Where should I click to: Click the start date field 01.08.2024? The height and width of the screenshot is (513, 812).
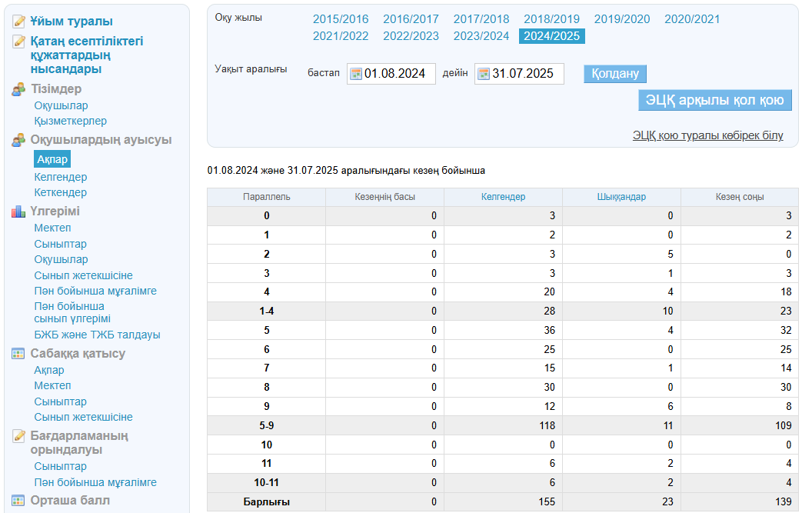tap(398, 74)
